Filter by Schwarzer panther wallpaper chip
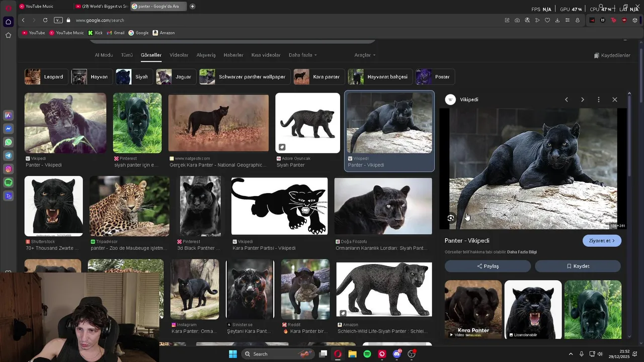The height and width of the screenshot is (362, 644). [245, 77]
